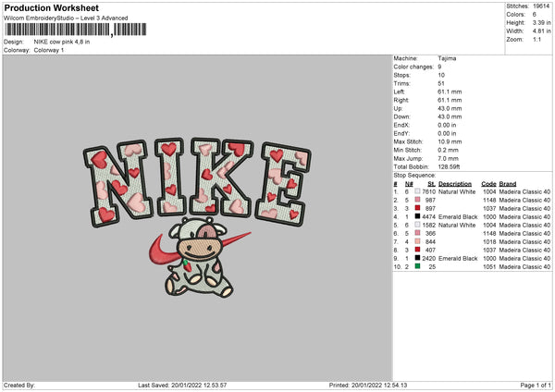555x392 pixels.
Task: Click the Width value '4.81 in'
Action: [541, 31]
